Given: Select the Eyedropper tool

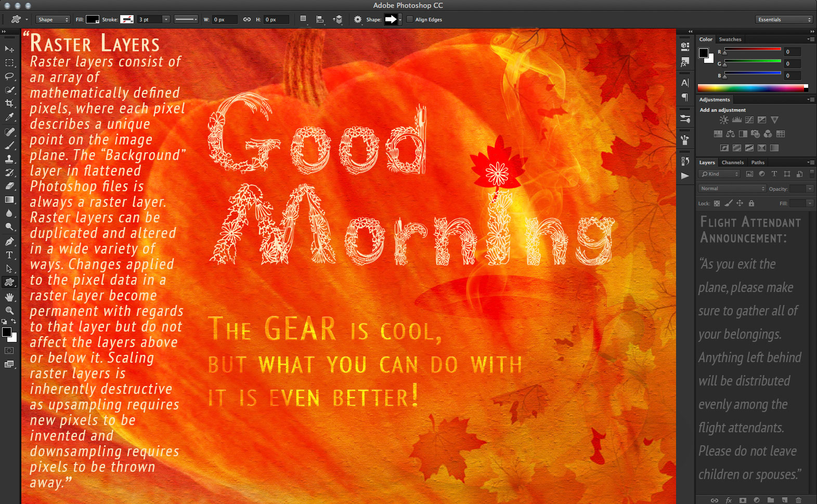Looking at the screenshot, I should coord(9,117).
